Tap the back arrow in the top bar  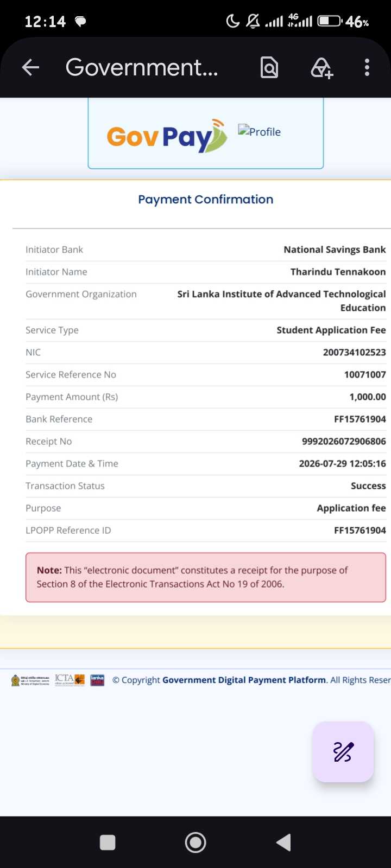point(30,68)
